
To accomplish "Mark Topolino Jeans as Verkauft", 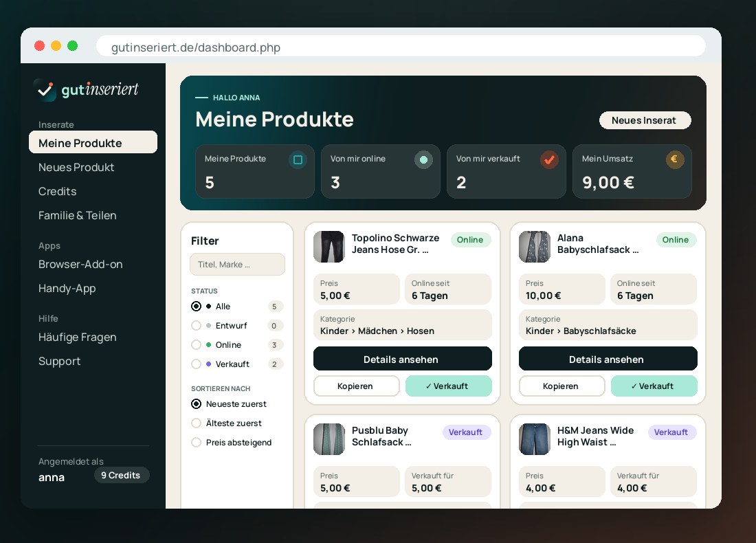I will click(x=448, y=386).
